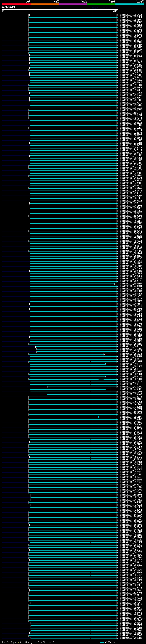Screen dimensions: 146x644
Task: Select the UniRef100_A7L3U9 label
Action: [131, 349]
